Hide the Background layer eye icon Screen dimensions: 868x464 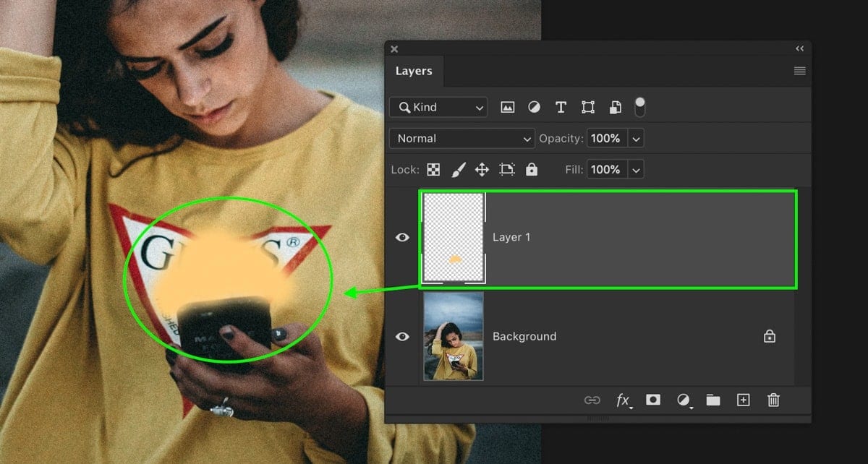pyautogui.click(x=403, y=336)
